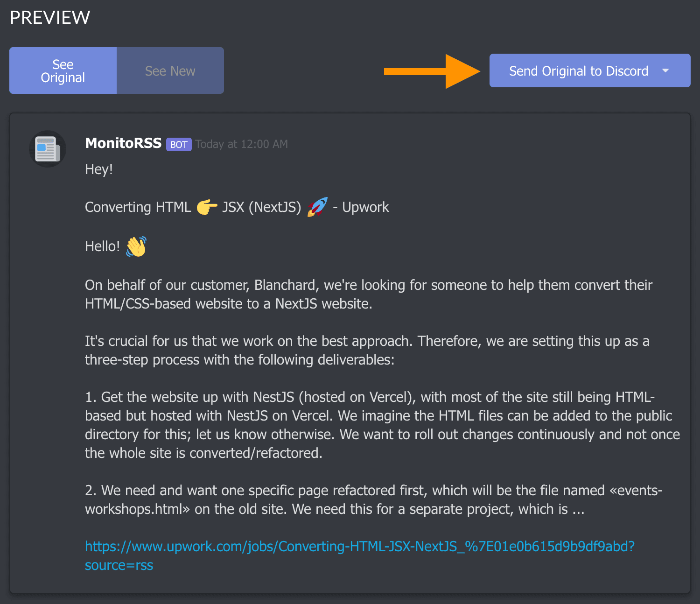Click the Today at 12:00 AM timestamp
Viewport: 700px width, 604px height.
pyautogui.click(x=241, y=144)
